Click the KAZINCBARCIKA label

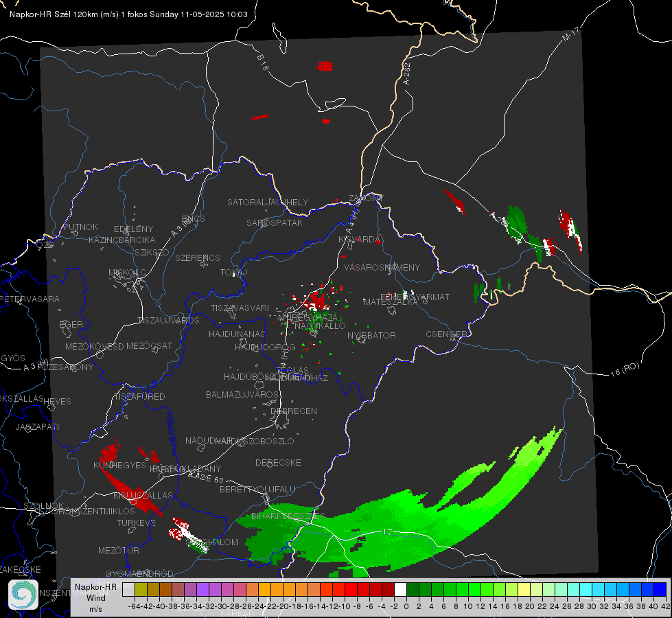[121, 240]
